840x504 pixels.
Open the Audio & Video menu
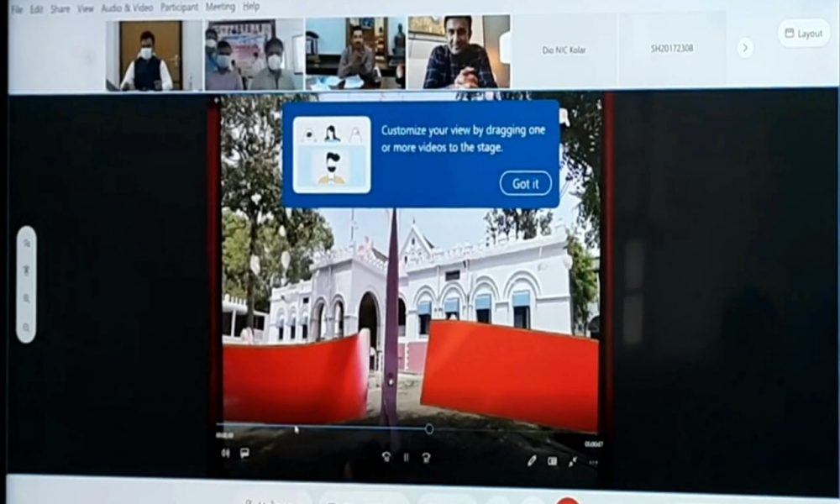pyautogui.click(x=127, y=8)
